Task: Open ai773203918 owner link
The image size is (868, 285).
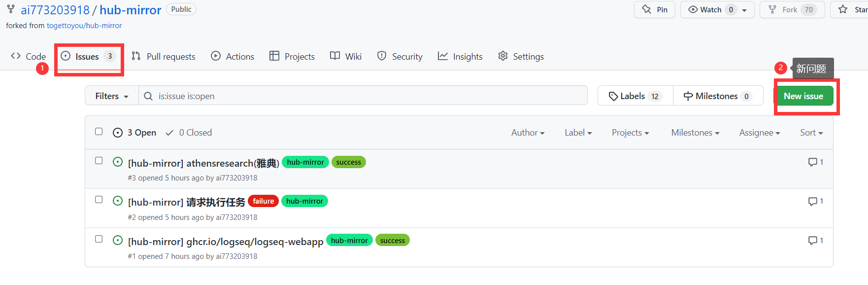Action: click(x=55, y=10)
